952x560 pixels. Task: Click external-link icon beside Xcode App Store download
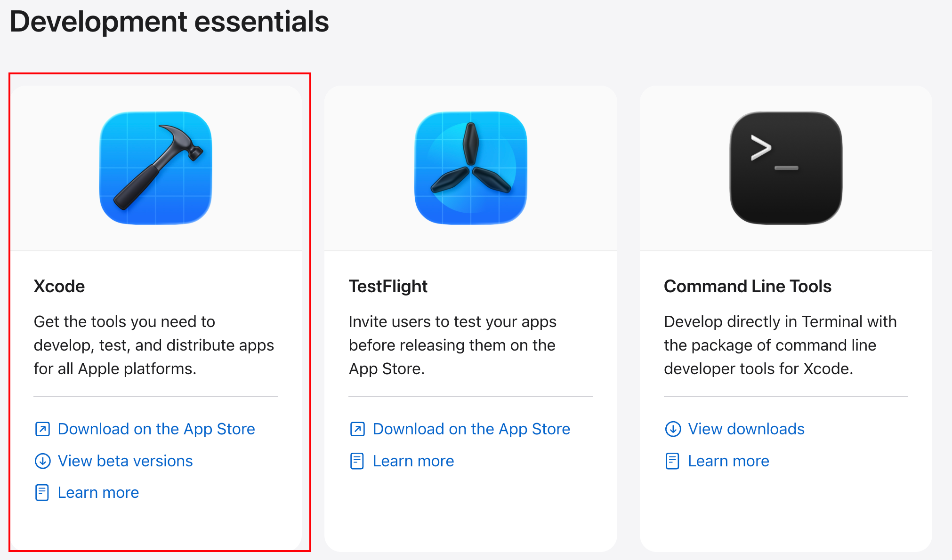point(42,429)
